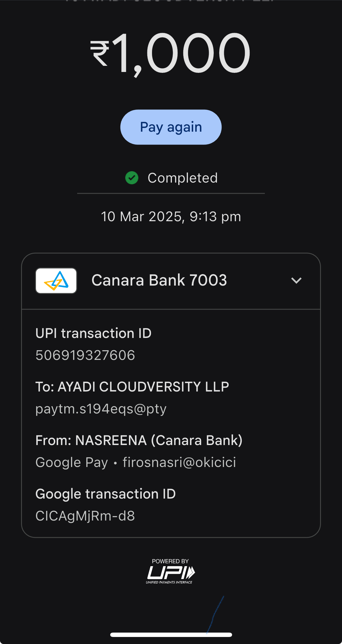Expand the Canara Bank 7003 chevron
This screenshot has height=644, width=342.
pos(296,281)
